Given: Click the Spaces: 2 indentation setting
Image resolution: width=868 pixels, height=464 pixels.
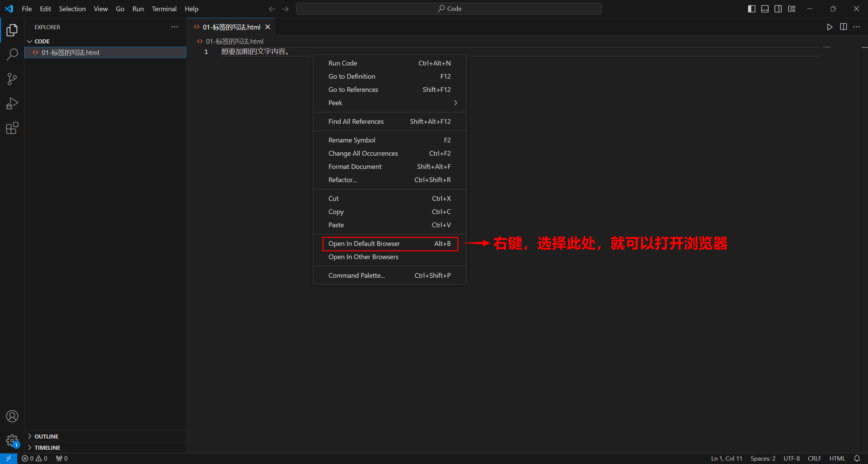Looking at the screenshot, I should [x=763, y=458].
